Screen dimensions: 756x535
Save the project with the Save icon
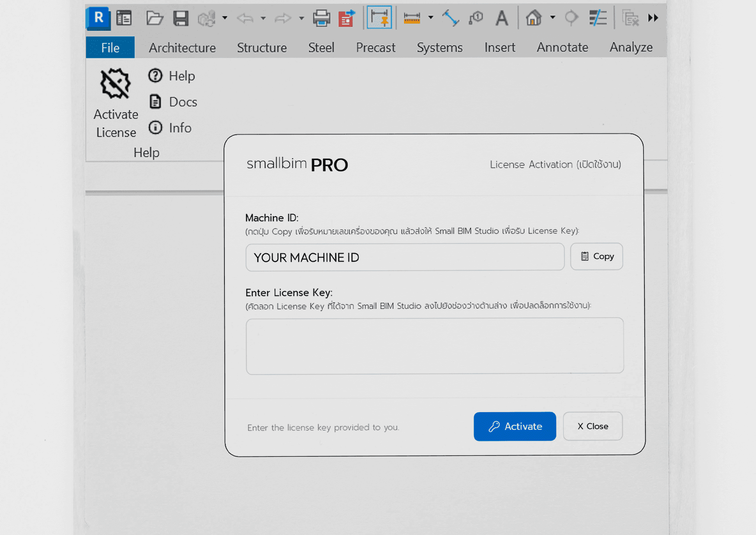(181, 18)
